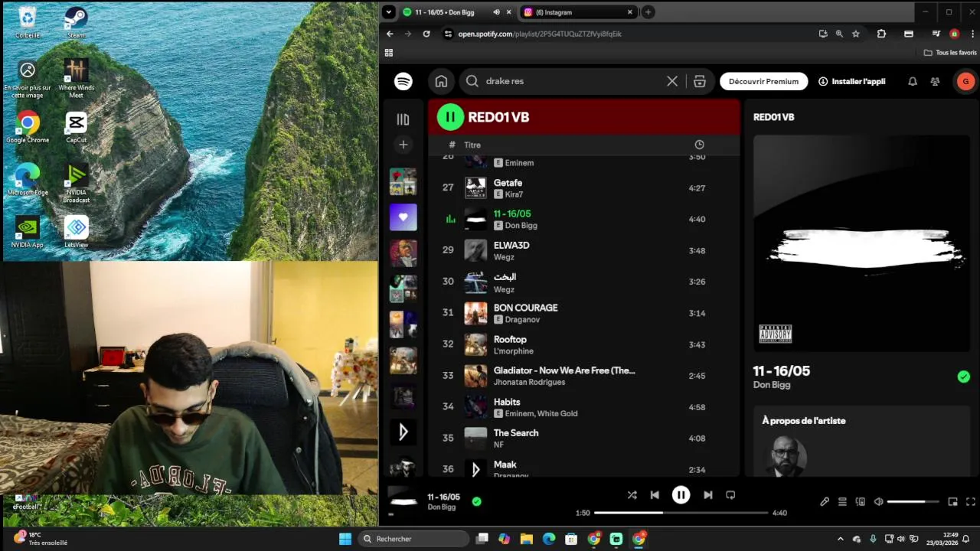Screen dimensions: 980x551
Task: Open 'Tous les favoris' bookmarks folder
Action: [950, 53]
